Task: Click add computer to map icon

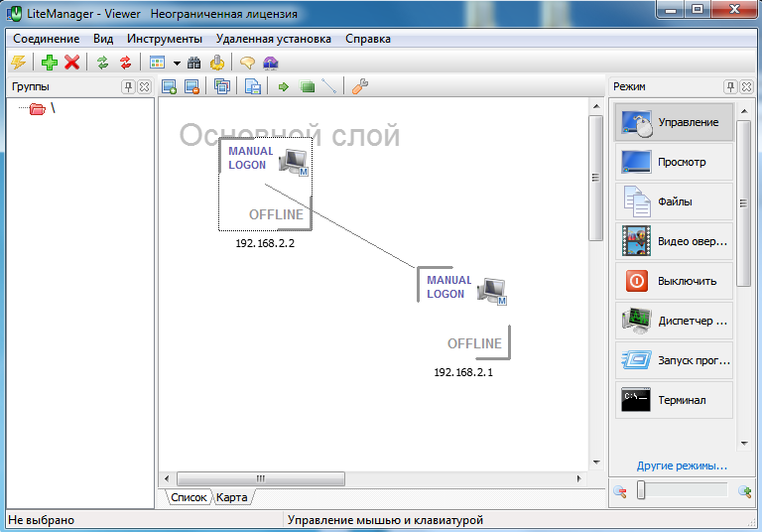Action: pyautogui.click(x=169, y=86)
